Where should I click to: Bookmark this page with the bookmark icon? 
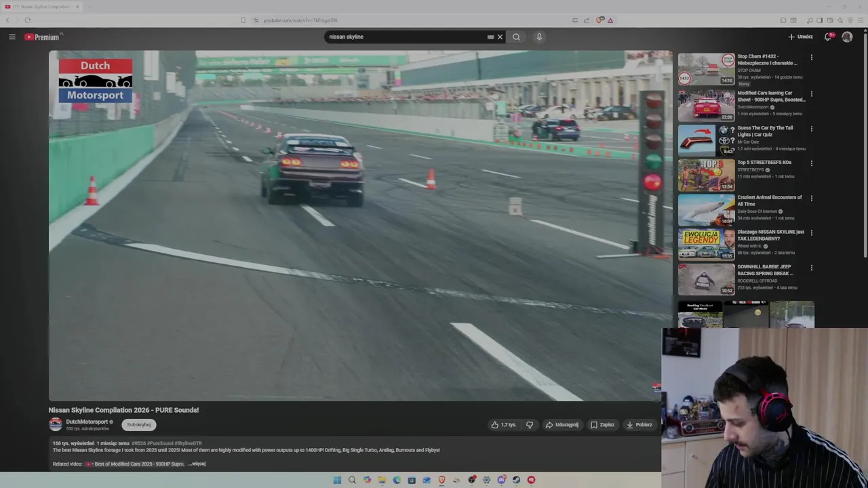[x=243, y=20]
